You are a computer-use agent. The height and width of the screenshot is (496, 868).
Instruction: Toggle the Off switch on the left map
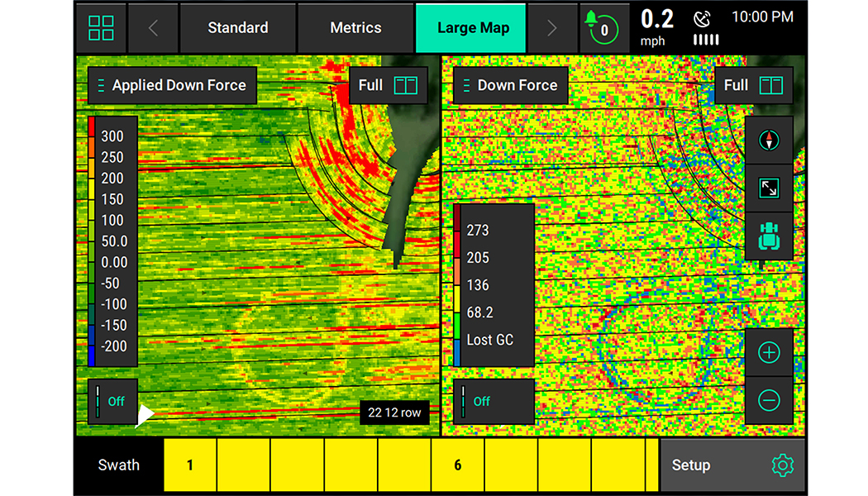(112, 401)
